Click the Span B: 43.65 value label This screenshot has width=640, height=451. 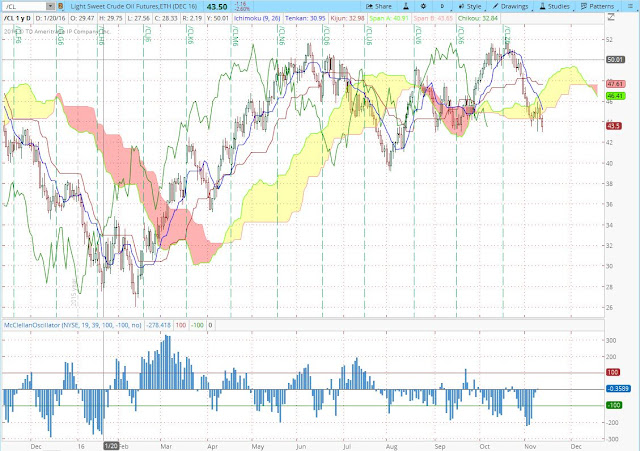pos(433,18)
